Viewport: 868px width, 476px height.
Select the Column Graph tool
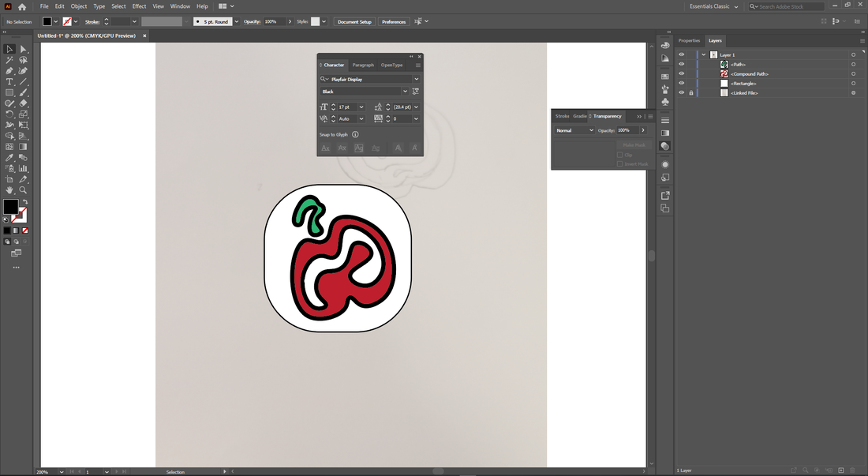click(23, 168)
